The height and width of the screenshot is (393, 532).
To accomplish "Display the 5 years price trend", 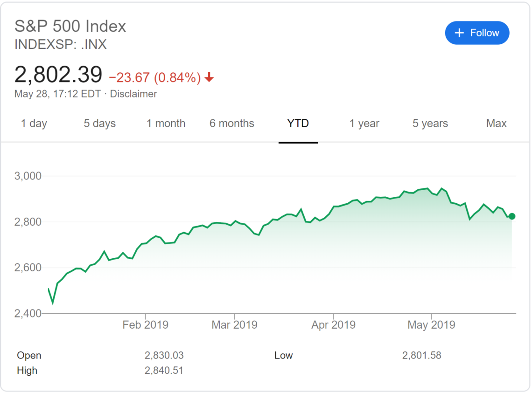I will [x=429, y=124].
